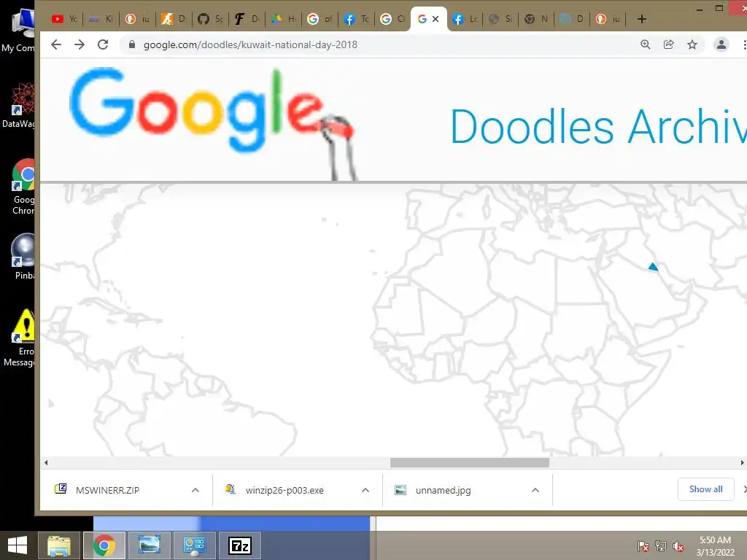The image size is (747, 560).
Task: Go forward to next page
Action: 80,44
